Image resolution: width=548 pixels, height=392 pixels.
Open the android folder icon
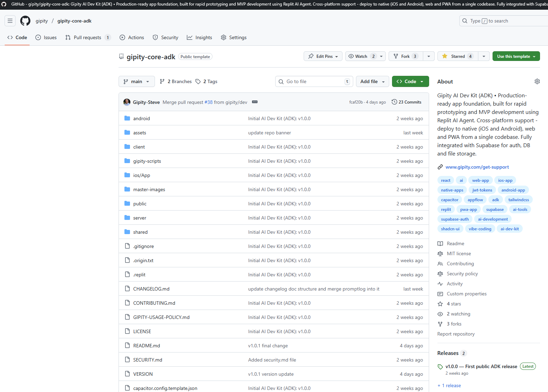(x=127, y=118)
